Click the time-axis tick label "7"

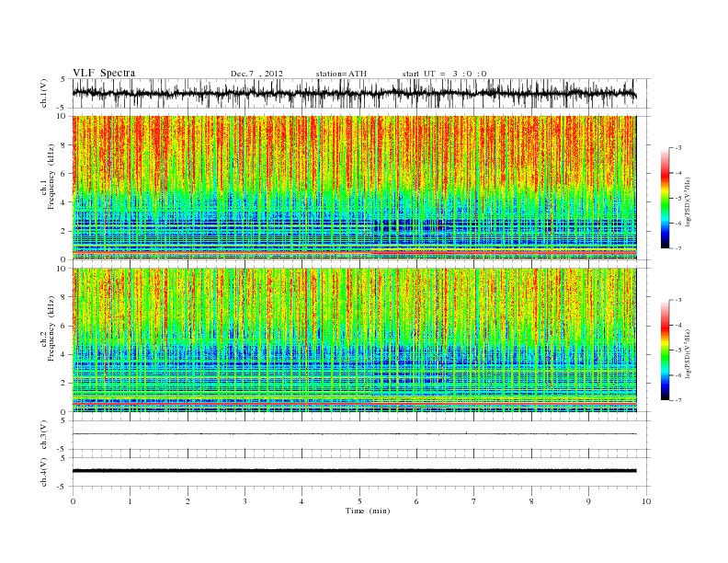pos(474,502)
